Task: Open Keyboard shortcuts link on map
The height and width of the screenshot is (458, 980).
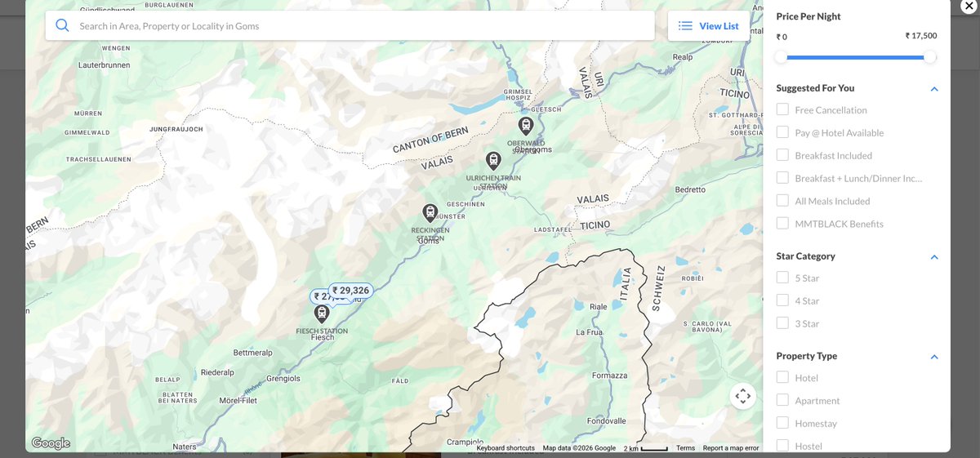Action: tap(506, 447)
